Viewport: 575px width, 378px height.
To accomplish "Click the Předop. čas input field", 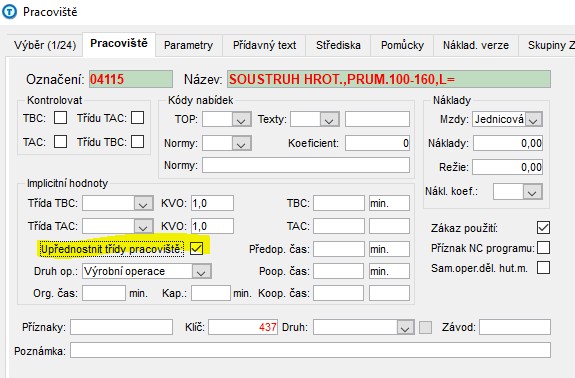I will pos(338,249).
